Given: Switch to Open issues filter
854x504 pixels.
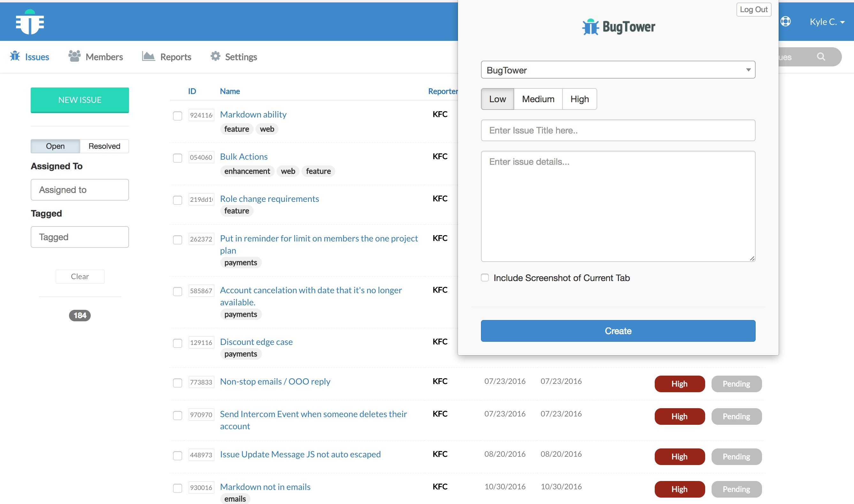Looking at the screenshot, I should (55, 146).
